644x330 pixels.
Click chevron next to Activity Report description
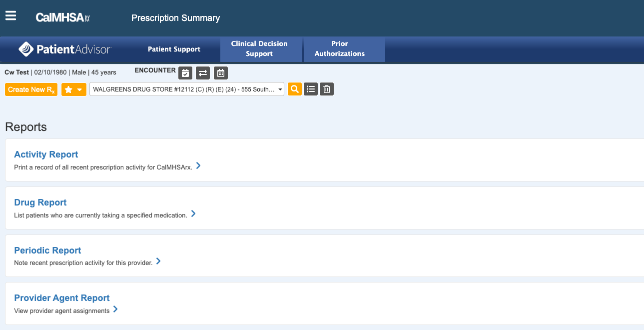(x=198, y=165)
